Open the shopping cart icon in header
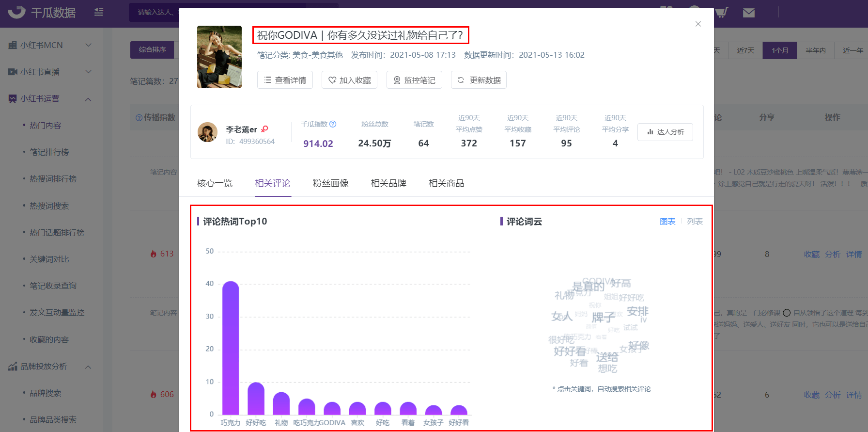868x432 pixels. [721, 12]
